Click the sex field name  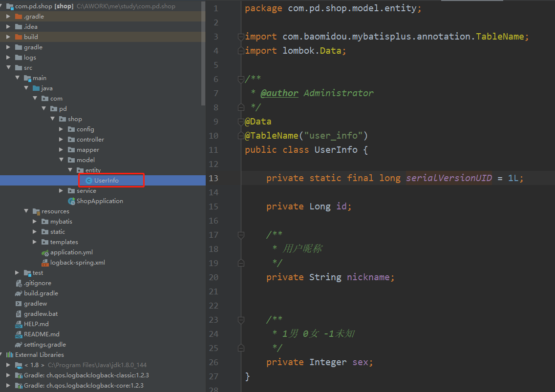coord(360,362)
